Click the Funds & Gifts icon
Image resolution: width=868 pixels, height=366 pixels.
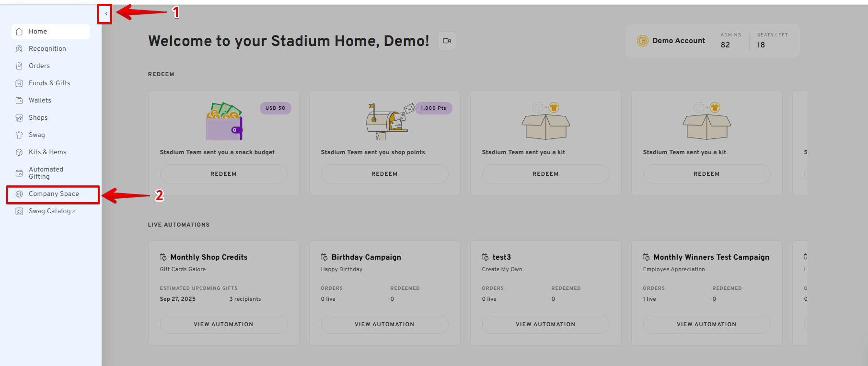pyautogui.click(x=19, y=83)
